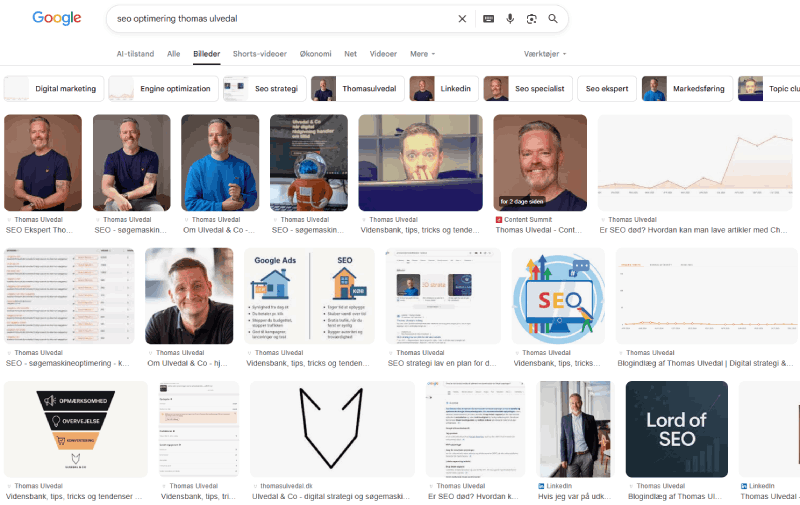This screenshot has width=800, height=505.
Task: Select the 'Markedsføring' filter chip
Action: 687,89
